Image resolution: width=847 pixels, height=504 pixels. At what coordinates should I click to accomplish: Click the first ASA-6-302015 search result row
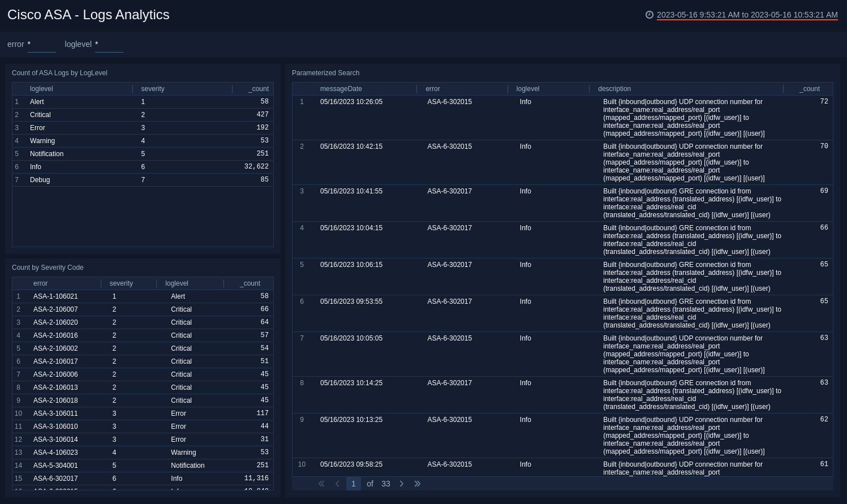pos(509,117)
